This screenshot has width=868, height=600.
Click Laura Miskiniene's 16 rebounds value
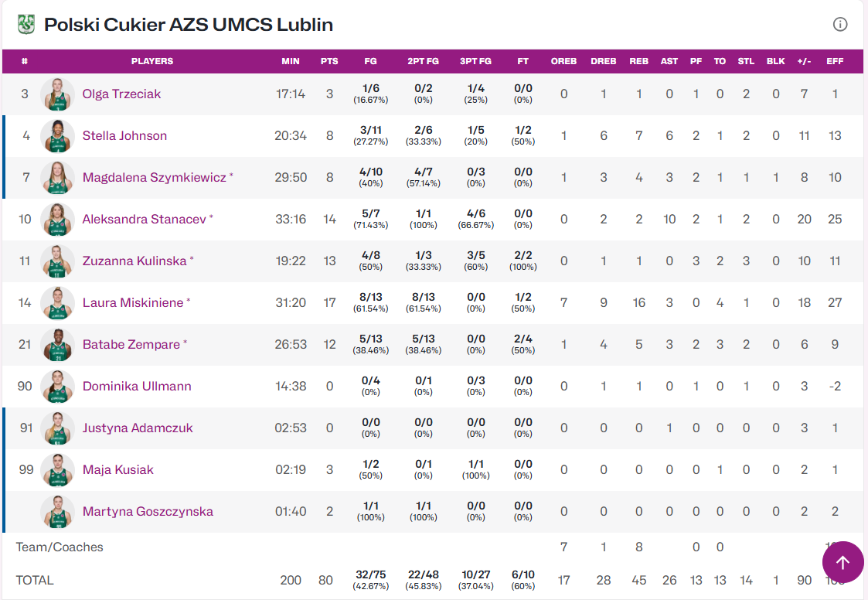point(638,302)
